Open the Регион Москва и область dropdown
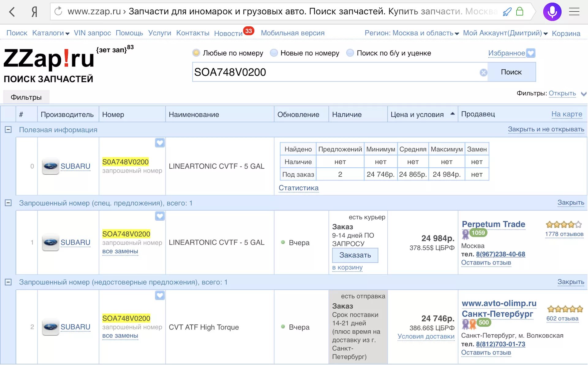 click(412, 33)
